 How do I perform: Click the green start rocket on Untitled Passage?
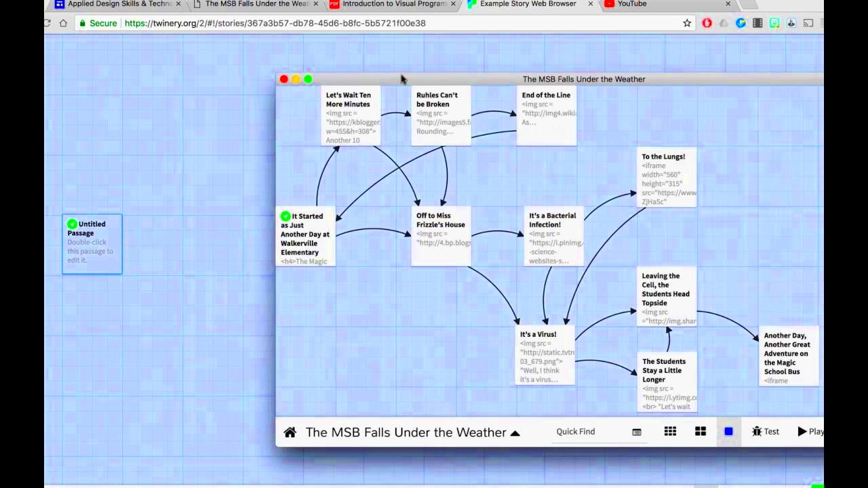(x=72, y=224)
